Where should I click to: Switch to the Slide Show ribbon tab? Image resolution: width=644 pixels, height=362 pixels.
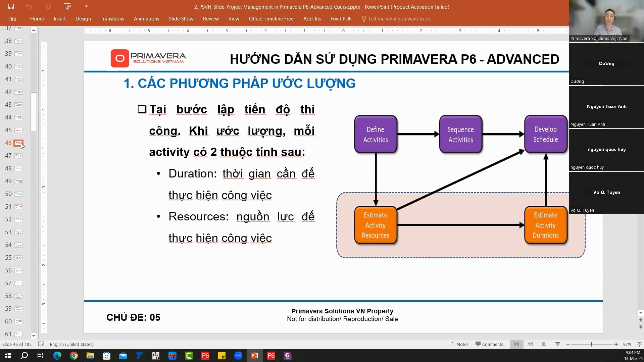[181, 18]
